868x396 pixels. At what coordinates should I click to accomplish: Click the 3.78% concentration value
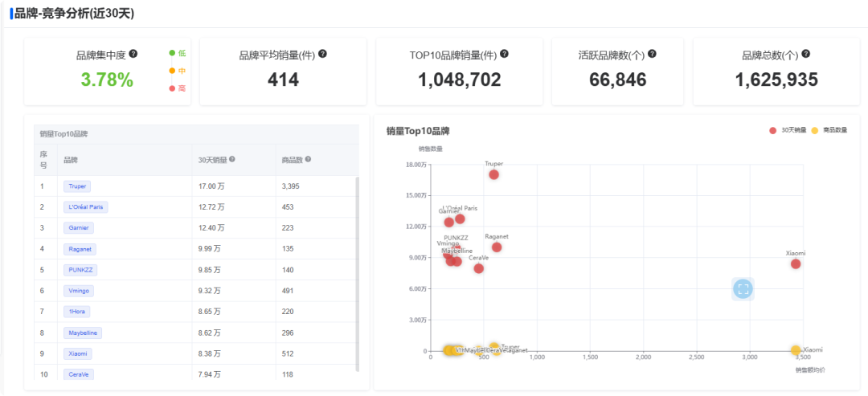(x=107, y=80)
